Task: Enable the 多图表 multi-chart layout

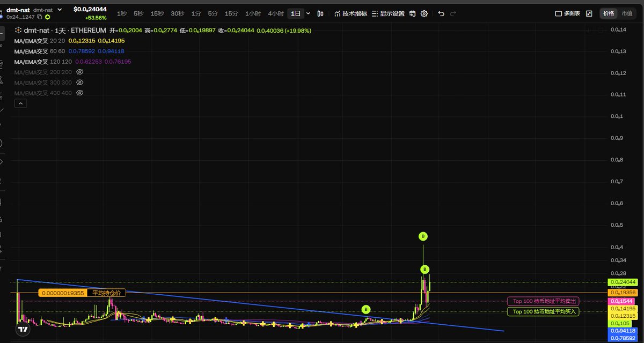Action: pyautogui.click(x=567, y=13)
